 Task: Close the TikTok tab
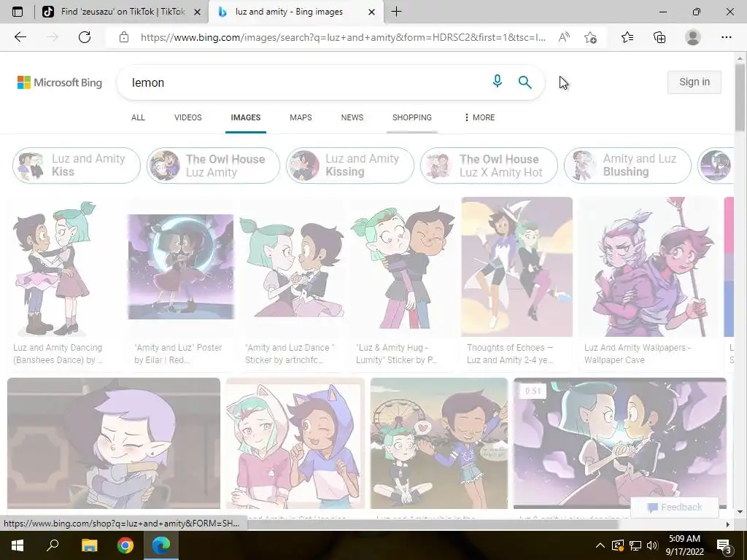pyautogui.click(x=197, y=12)
